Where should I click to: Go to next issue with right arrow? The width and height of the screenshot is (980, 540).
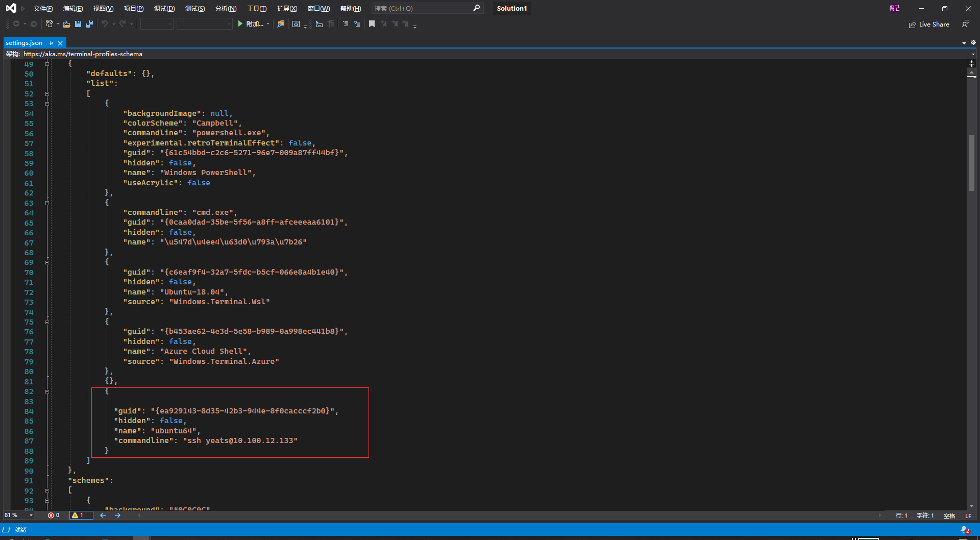[x=117, y=516]
